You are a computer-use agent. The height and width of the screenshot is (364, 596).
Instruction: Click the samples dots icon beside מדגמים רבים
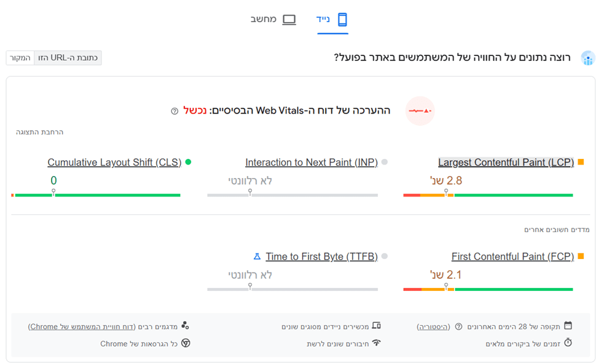point(185,325)
